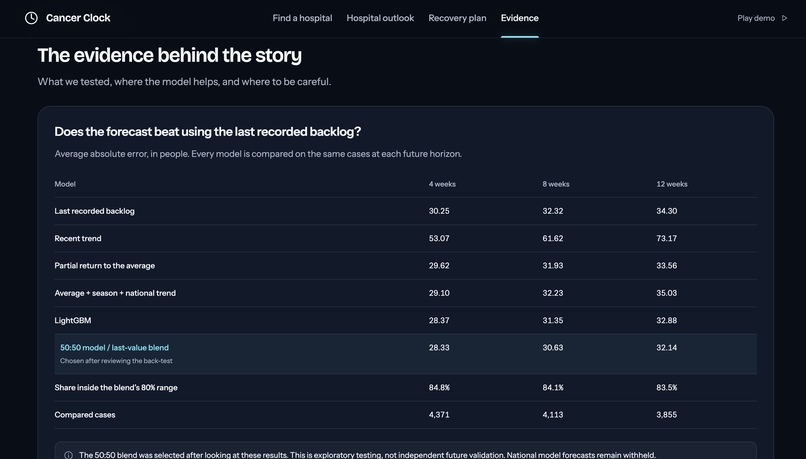
Task: Select the Evidence tab
Action: pyautogui.click(x=520, y=18)
